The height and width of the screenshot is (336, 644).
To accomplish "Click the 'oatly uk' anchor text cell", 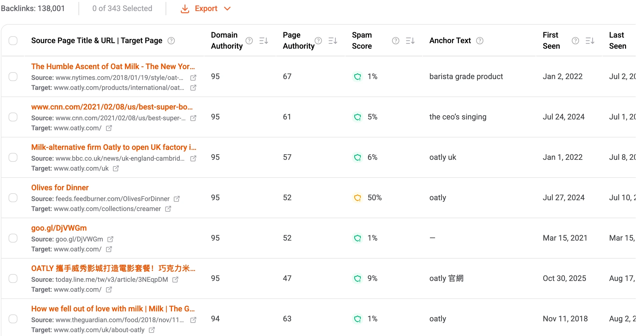I will point(443,157).
